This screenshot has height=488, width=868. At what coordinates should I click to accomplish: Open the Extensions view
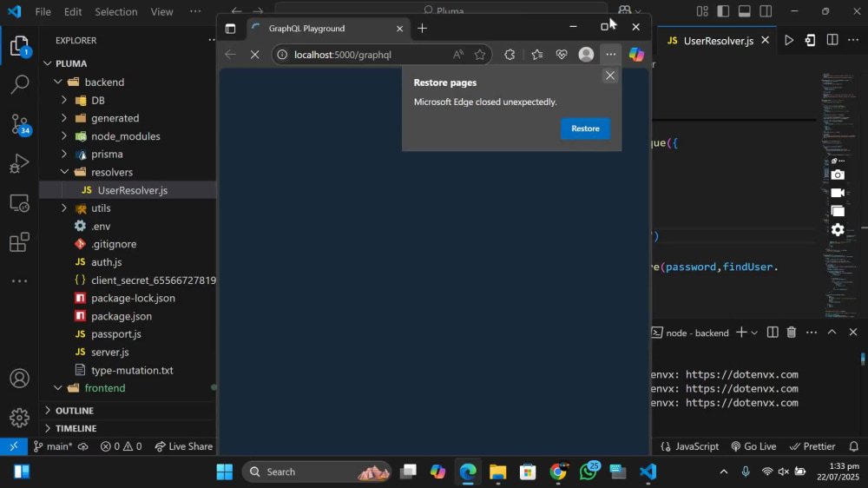click(x=19, y=242)
